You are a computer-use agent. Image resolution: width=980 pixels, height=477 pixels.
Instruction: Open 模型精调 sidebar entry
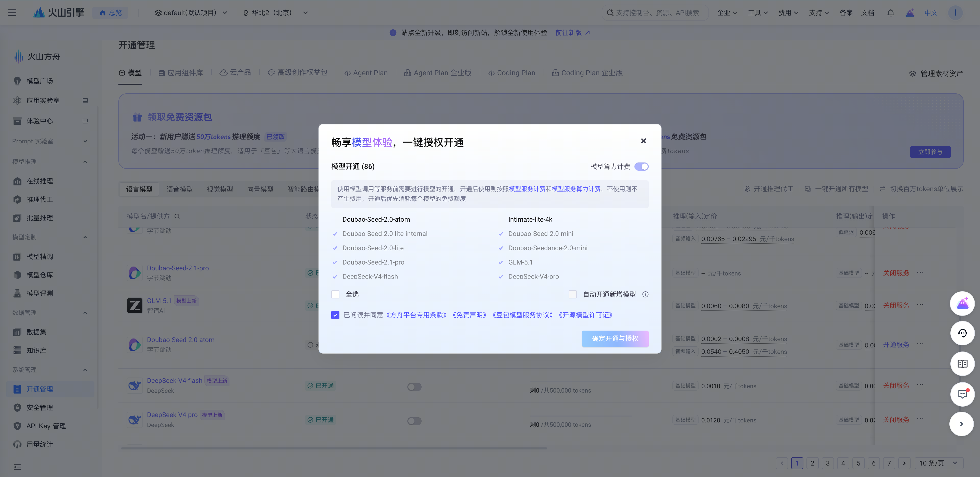40,257
